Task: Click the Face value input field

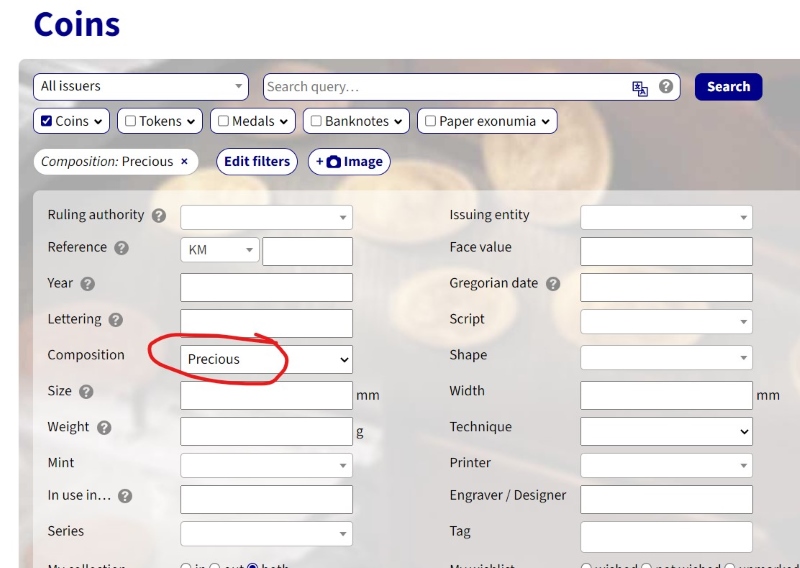Action: pos(666,251)
